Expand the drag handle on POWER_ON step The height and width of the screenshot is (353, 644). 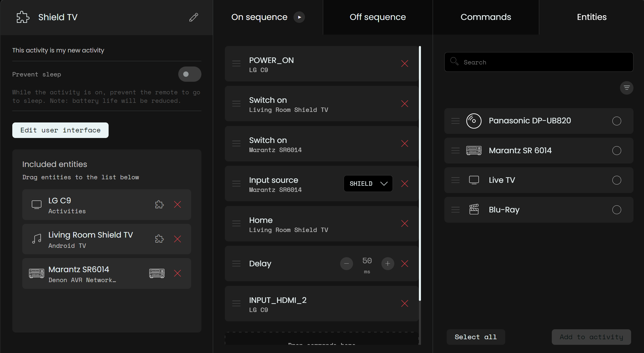point(236,63)
